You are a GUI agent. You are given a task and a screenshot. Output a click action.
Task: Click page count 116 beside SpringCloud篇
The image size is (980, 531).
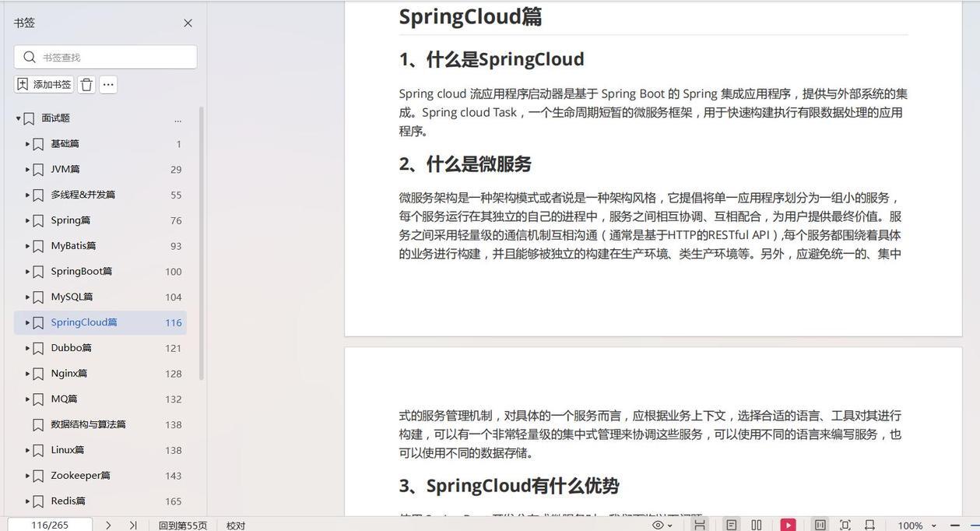pos(174,322)
